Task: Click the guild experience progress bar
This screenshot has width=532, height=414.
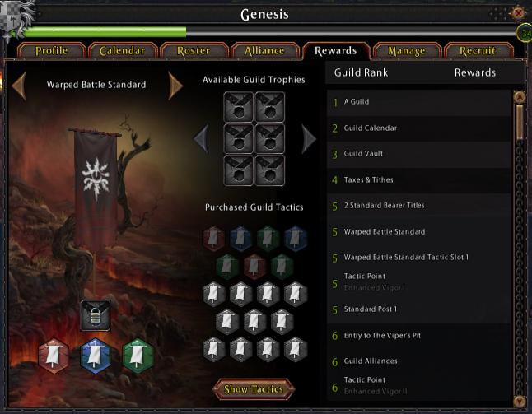Action: [x=270, y=32]
